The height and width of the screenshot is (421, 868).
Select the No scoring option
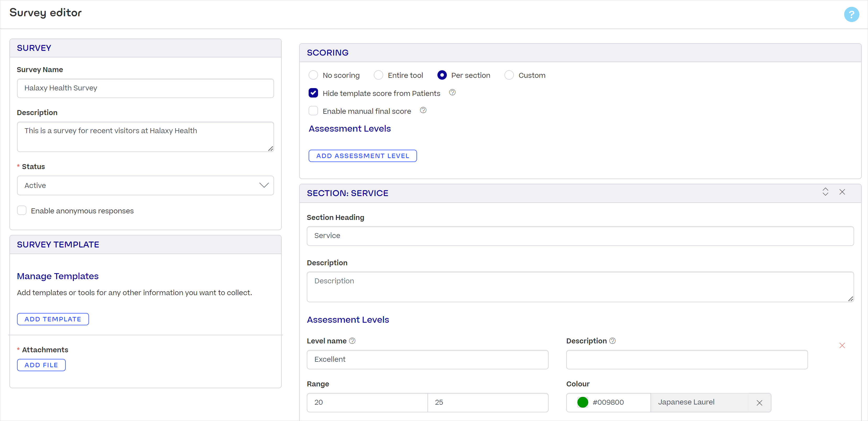[313, 75]
